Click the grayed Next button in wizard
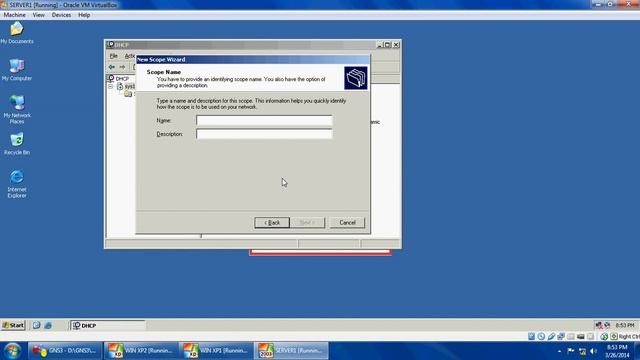This screenshot has width=640, height=360. tap(307, 222)
